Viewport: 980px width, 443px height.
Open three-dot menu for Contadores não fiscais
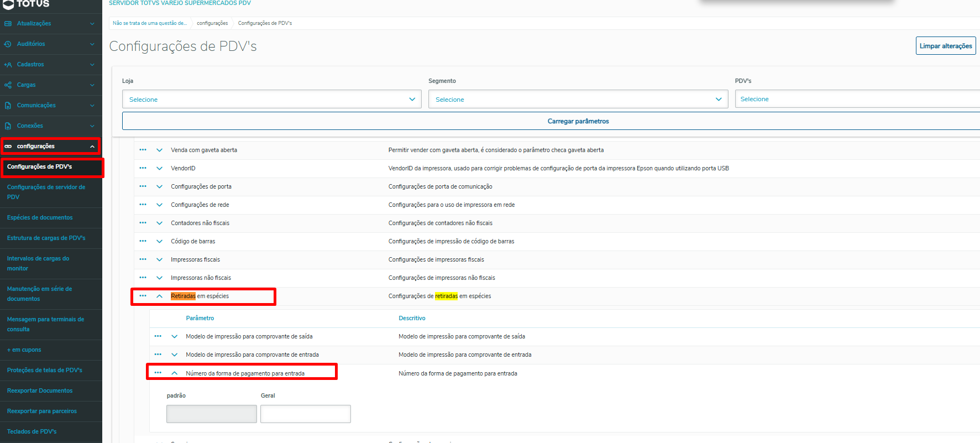[143, 223]
